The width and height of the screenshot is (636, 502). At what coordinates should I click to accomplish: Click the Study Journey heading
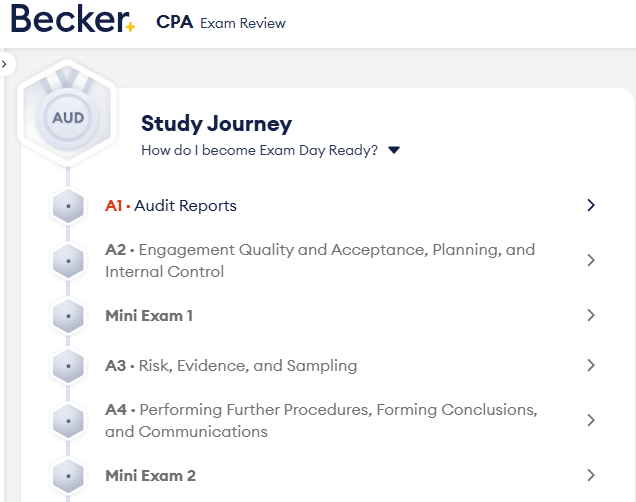coord(216,124)
